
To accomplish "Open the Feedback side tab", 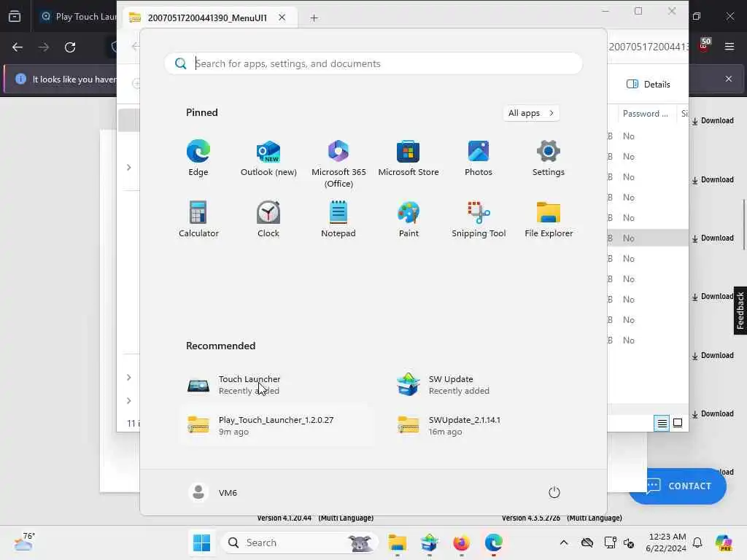I will (x=740, y=311).
